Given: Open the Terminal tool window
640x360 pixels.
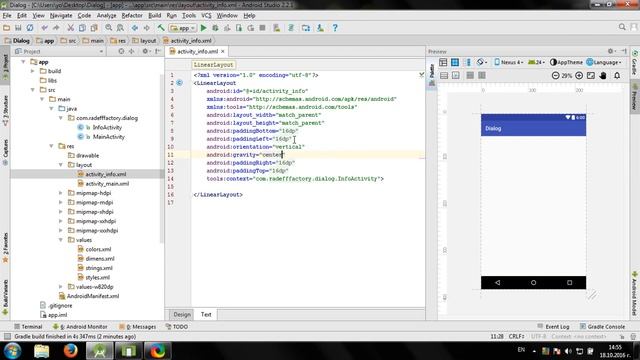Looking at the screenshot, I should click(28, 327).
